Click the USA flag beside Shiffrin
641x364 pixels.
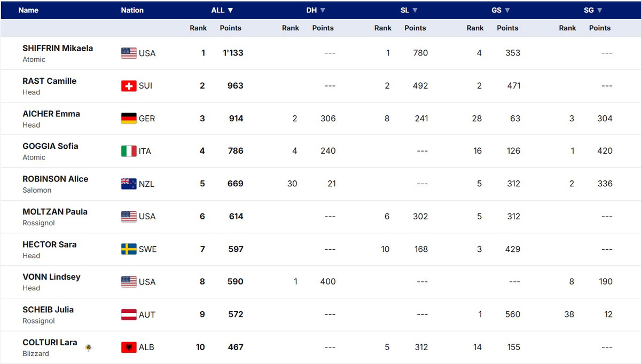129,53
